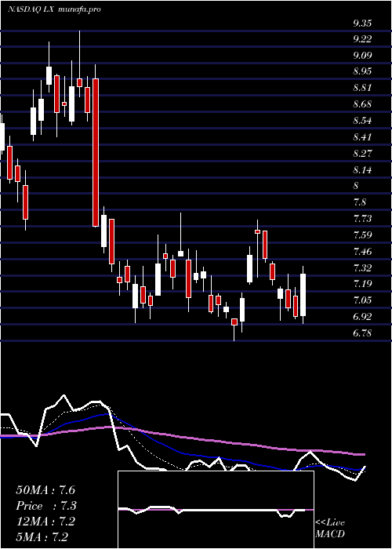
Task: Click the 7.32 price axis label
Action: coord(362,268)
